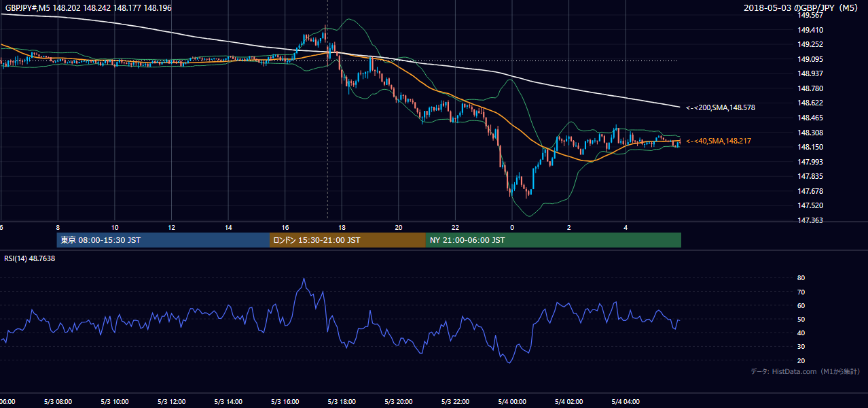
Task: Click the orange 40 SMA 148.217 label
Action: tap(718, 141)
